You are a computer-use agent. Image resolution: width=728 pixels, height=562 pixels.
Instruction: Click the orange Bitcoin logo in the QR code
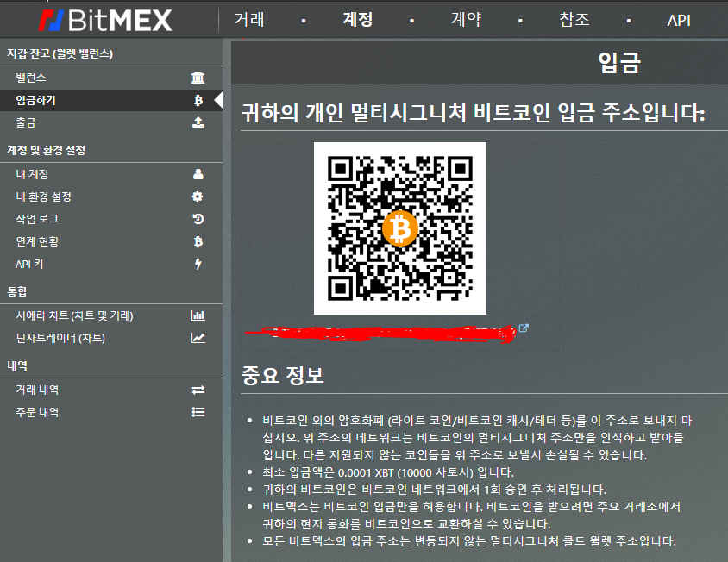click(400, 228)
